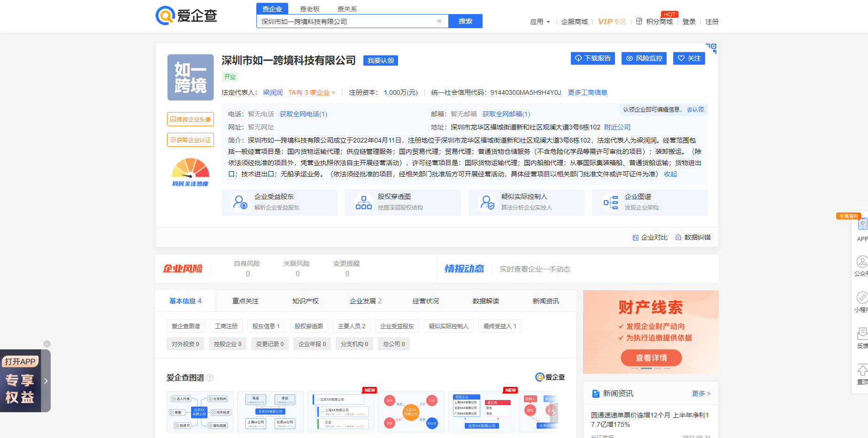Select the 企业图谱 architecture icon
Image resolution: width=868 pixels, height=438 pixels.
pos(610,202)
